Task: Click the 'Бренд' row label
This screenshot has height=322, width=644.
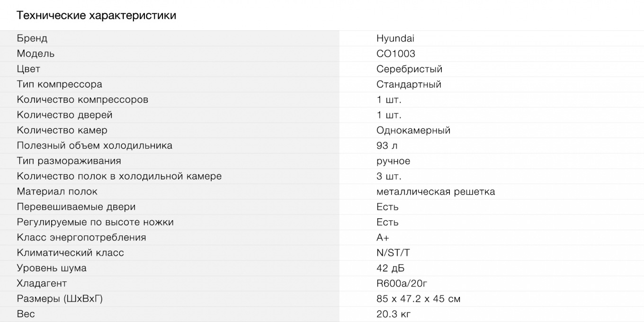Action: 32,38
